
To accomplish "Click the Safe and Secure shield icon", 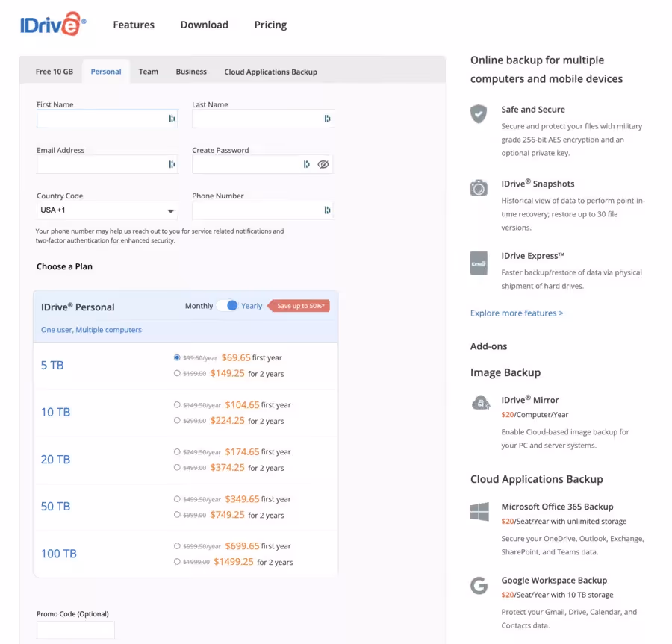I will [479, 114].
